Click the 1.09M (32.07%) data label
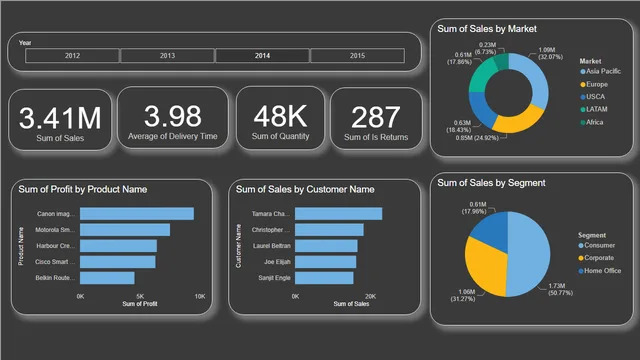The height and width of the screenshot is (360, 640). [550, 53]
